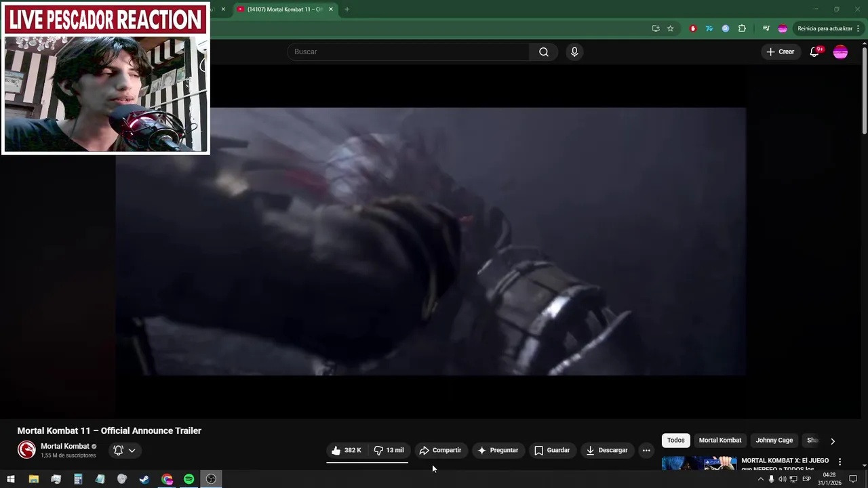Click the Descargar download button
This screenshot has height=488, width=868.
[607, 450]
